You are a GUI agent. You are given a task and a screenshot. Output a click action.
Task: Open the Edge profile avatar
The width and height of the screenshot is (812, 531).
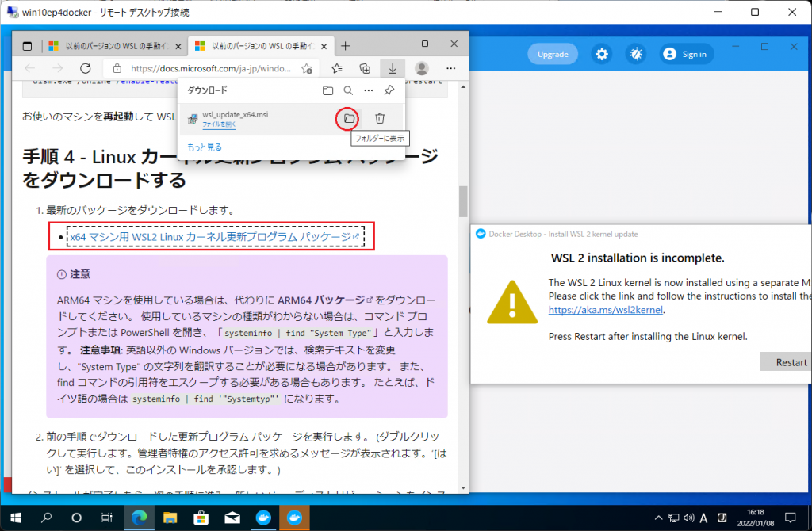click(422, 68)
